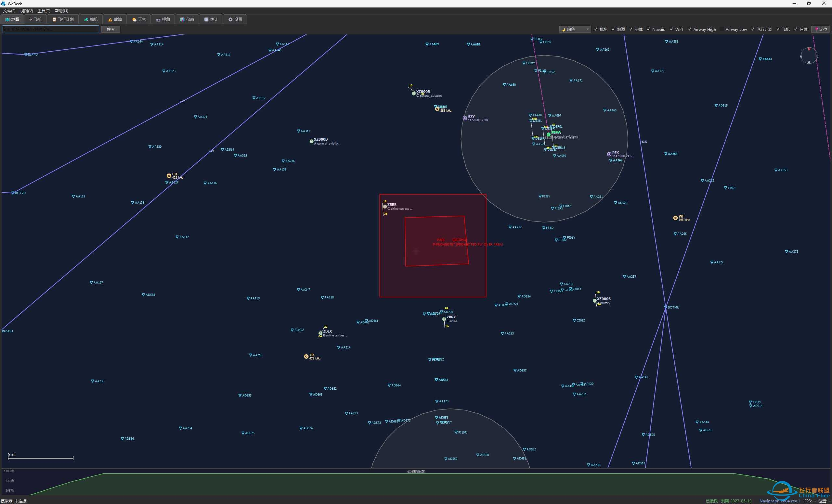Click the 定位 locate button
This screenshot has height=504, width=832.
coord(821,29)
